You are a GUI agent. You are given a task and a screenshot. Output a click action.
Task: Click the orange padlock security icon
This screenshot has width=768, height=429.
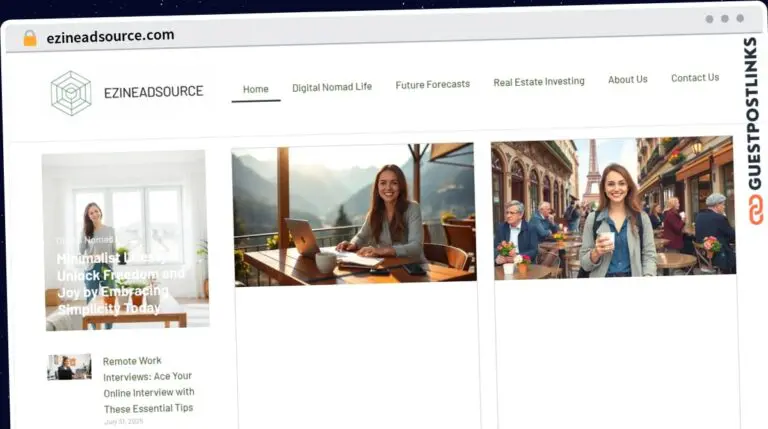(x=30, y=38)
